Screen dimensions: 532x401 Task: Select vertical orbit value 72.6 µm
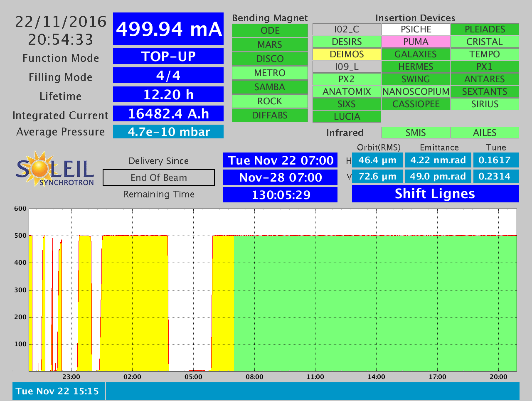(x=377, y=176)
